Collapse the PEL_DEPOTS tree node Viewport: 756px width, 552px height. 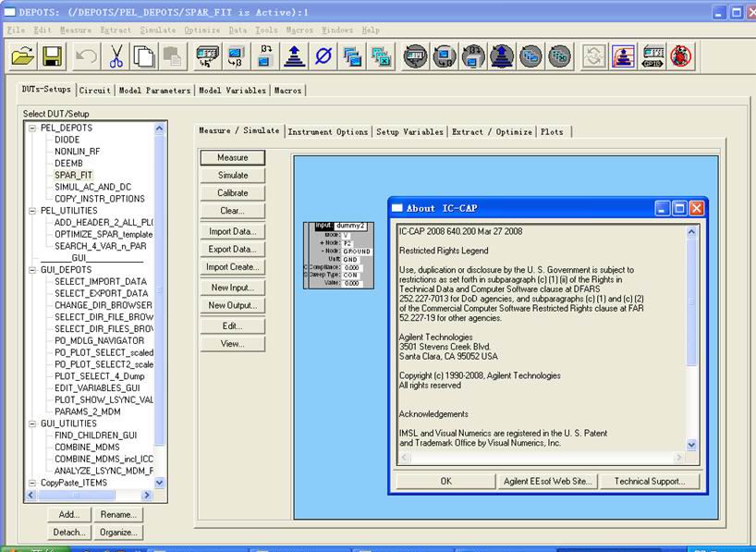(32, 128)
